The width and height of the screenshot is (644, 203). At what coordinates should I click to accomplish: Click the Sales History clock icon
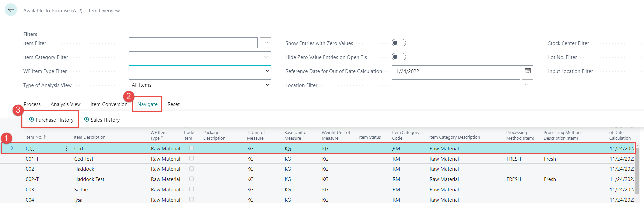[x=86, y=120]
